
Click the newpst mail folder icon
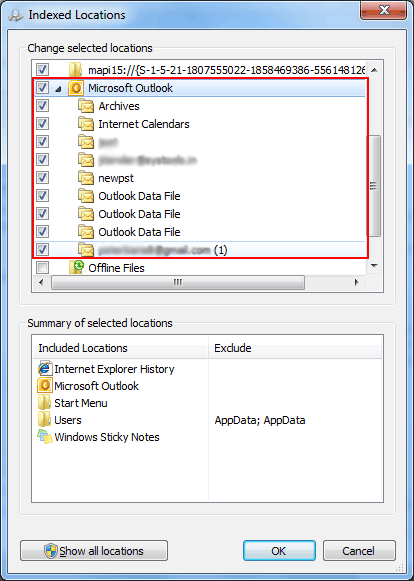(x=86, y=178)
